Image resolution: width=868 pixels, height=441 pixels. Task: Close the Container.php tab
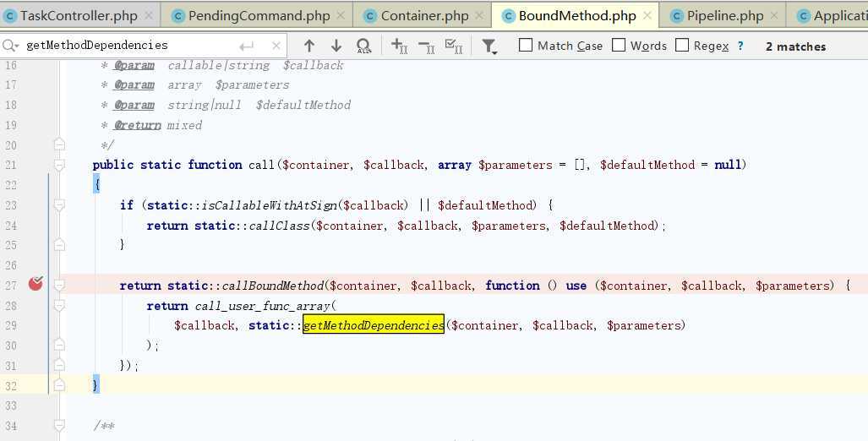tap(479, 15)
